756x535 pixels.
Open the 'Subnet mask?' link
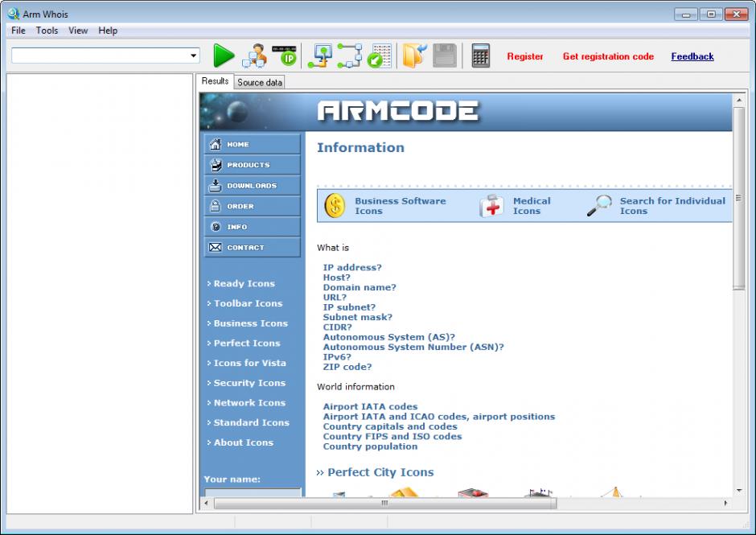click(x=357, y=317)
